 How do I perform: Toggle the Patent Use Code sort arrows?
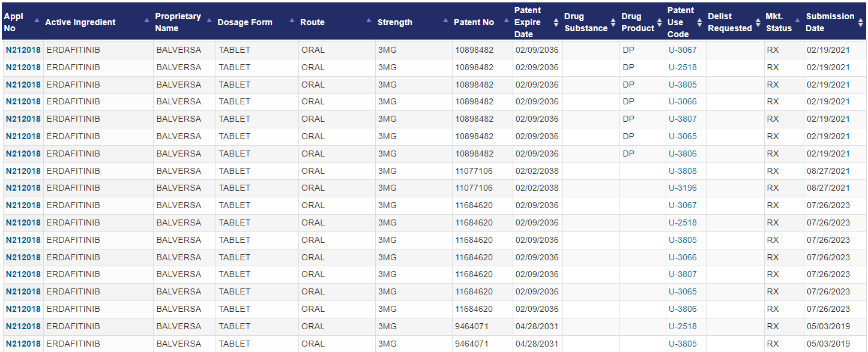(699, 22)
